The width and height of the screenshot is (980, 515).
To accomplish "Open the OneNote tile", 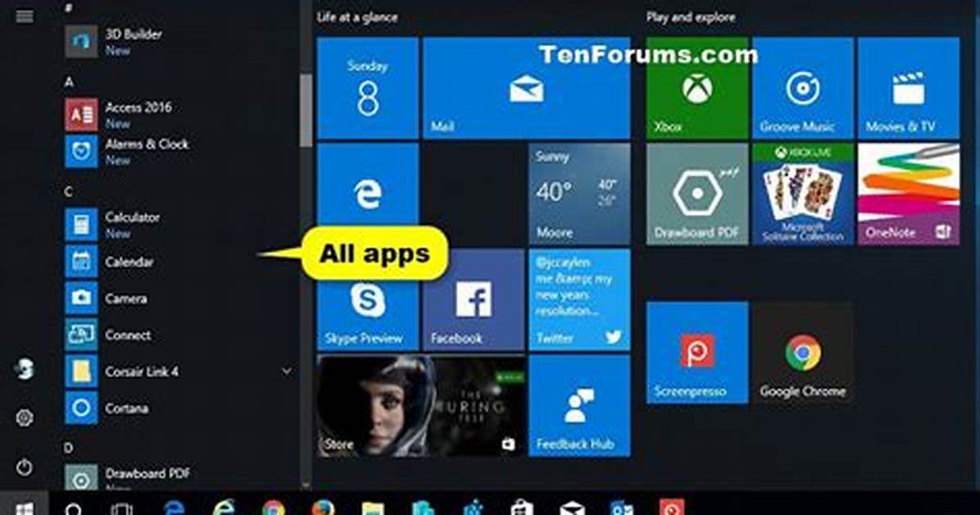I will [909, 194].
